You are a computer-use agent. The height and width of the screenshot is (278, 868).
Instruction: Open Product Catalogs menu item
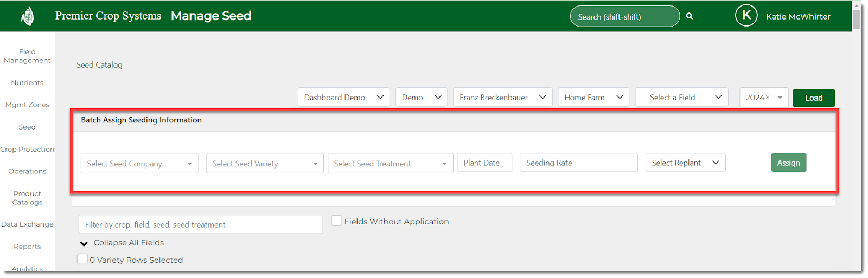(27, 198)
